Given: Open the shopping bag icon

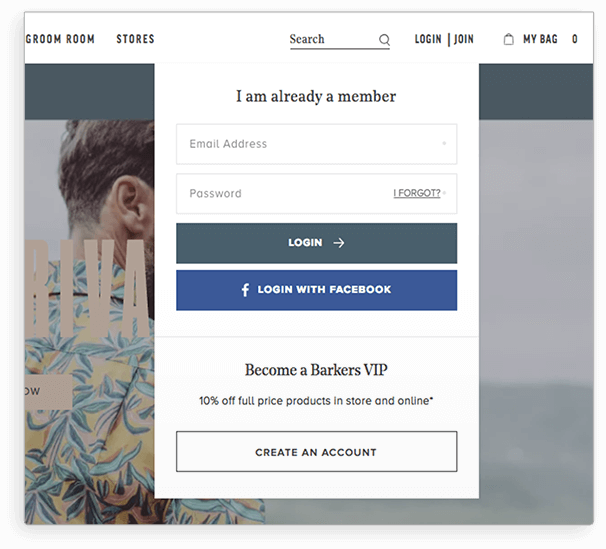Looking at the screenshot, I should 509,39.
